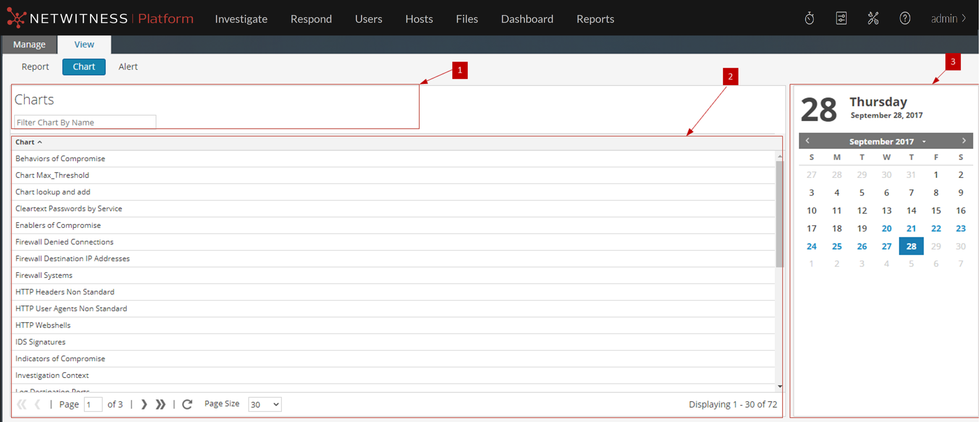Select the Report view button
The height and width of the screenshot is (422, 980).
(35, 67)
